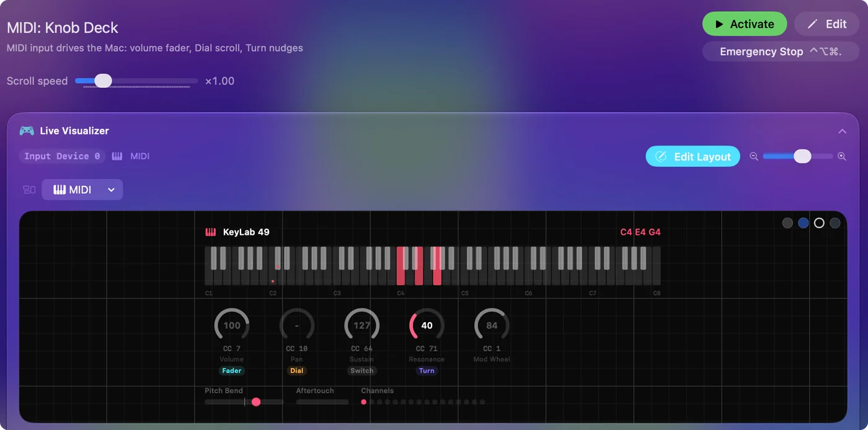Click the zoom in magnifier icon
868x430 pixels.
pyautogui.click(x=842, y=157)
